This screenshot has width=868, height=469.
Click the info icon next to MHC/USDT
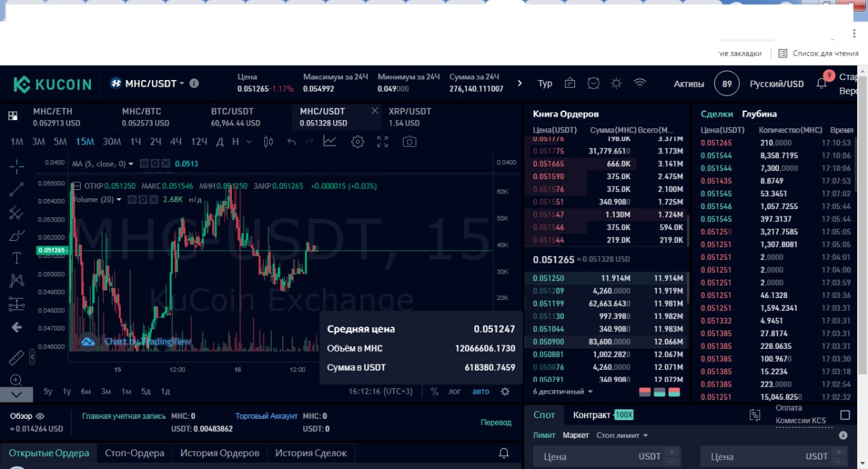point(194,83)
